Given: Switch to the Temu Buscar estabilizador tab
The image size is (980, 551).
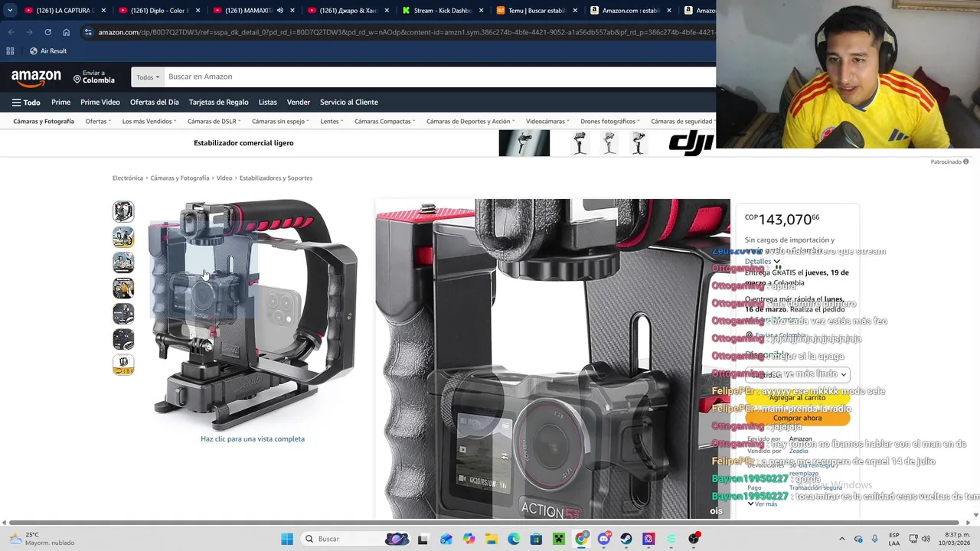Looking at the screenshot, I should (536, 11).
